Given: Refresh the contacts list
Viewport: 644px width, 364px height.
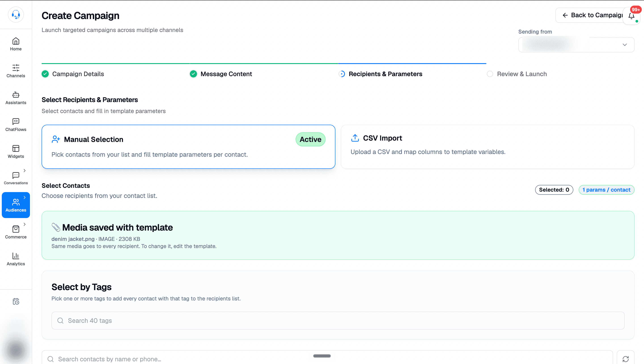Looking at the screenshot, I should 625,359.
